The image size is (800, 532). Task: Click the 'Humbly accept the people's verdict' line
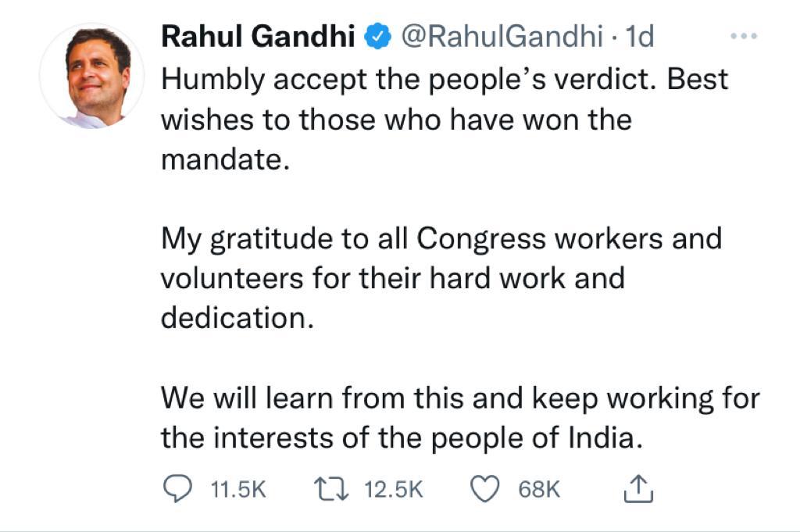click(x=444, y=79)
